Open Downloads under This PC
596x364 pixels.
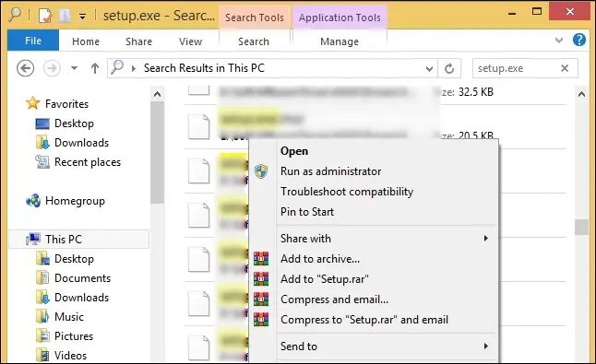tap(82, 298)
